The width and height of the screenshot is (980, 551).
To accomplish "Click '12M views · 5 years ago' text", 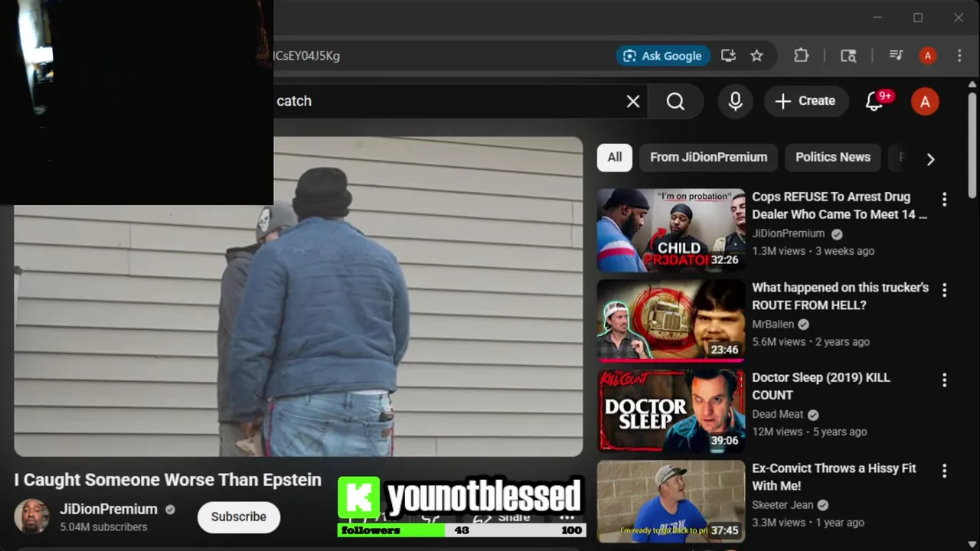I will [x=809, y=432].
